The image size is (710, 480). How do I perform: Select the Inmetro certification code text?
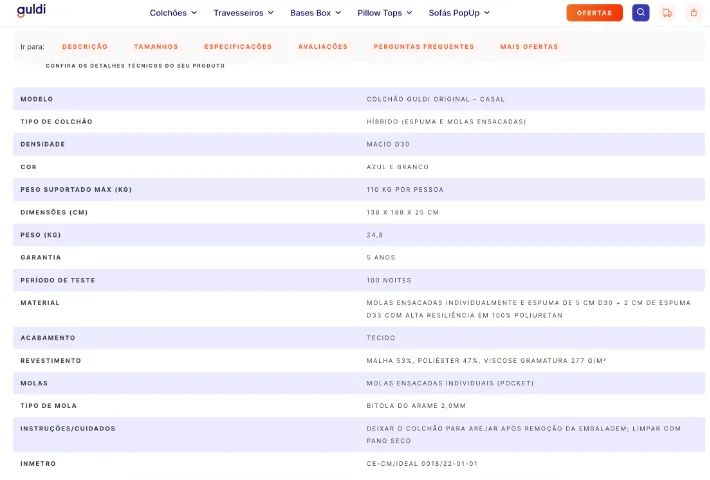422,463
